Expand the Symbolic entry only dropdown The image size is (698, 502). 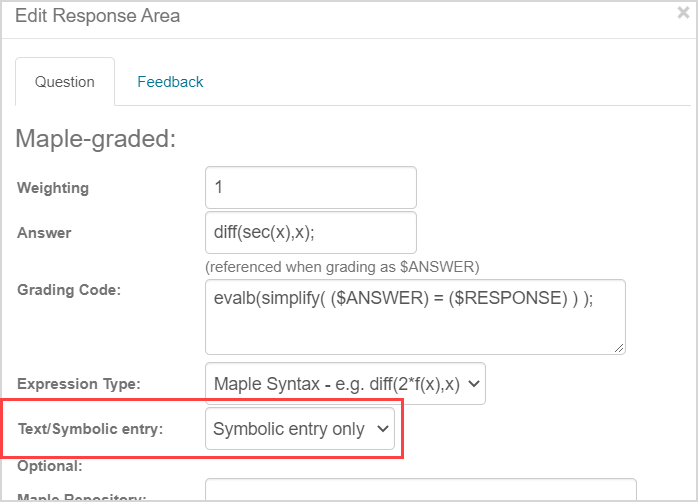click(x=300, y=430)
